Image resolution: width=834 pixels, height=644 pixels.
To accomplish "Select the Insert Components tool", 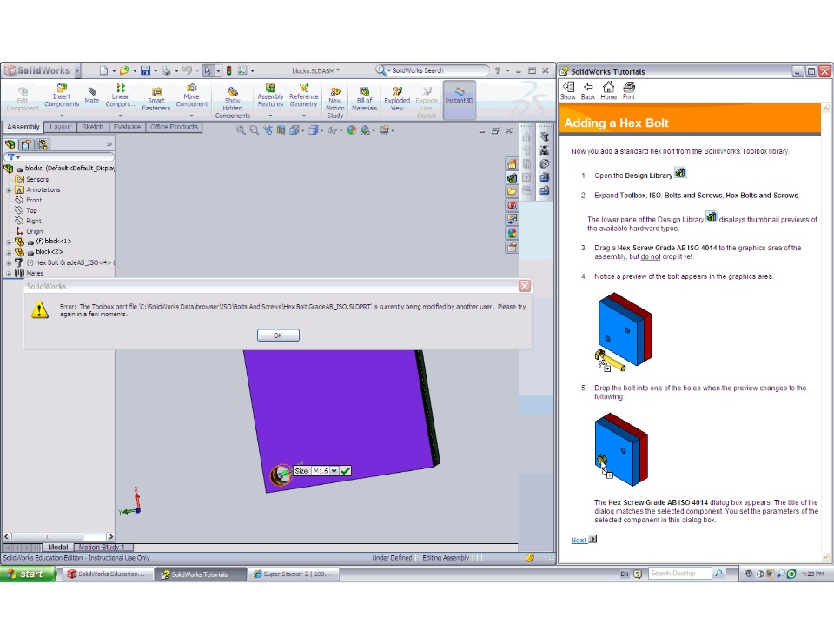I will tap(62, 96).
